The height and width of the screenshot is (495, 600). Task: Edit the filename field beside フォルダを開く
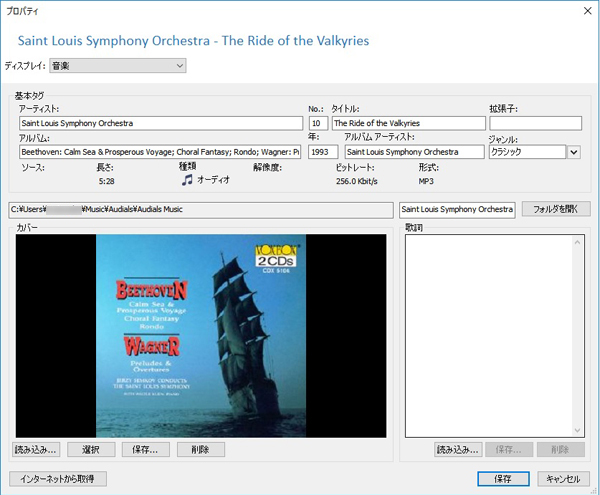[x=457, y=210]
